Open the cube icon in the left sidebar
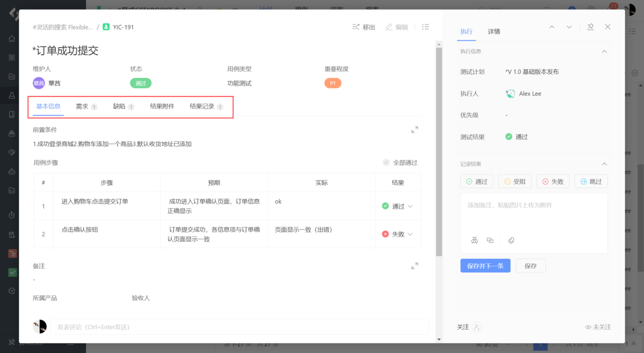 pos(12,291)
